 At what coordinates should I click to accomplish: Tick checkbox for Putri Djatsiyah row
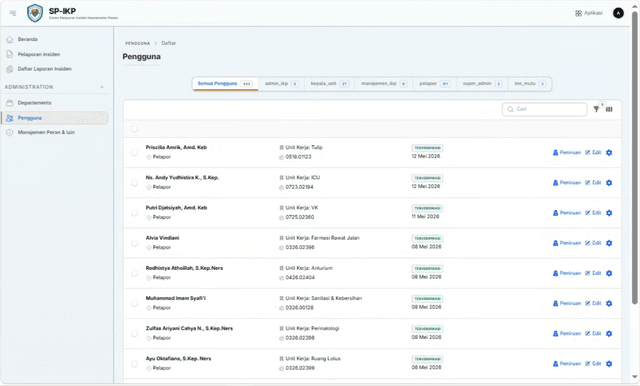pyautogui.click(x=134, y=213)
